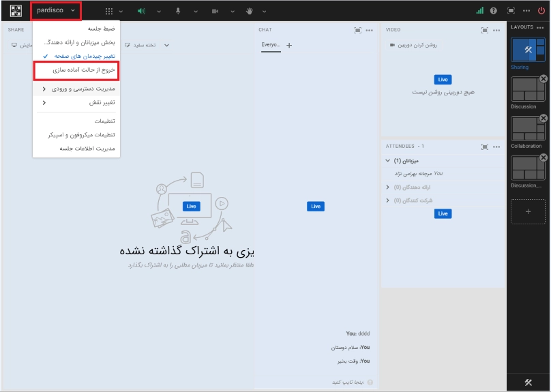
Task: Open the pardisco meeting menu
Action: (x=56, y=10)
